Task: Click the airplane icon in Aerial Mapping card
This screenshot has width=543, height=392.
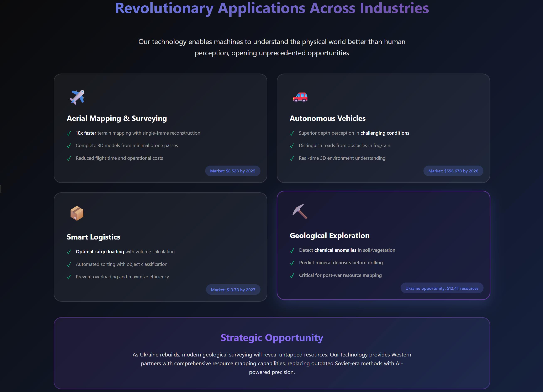Action: [77, 97]
